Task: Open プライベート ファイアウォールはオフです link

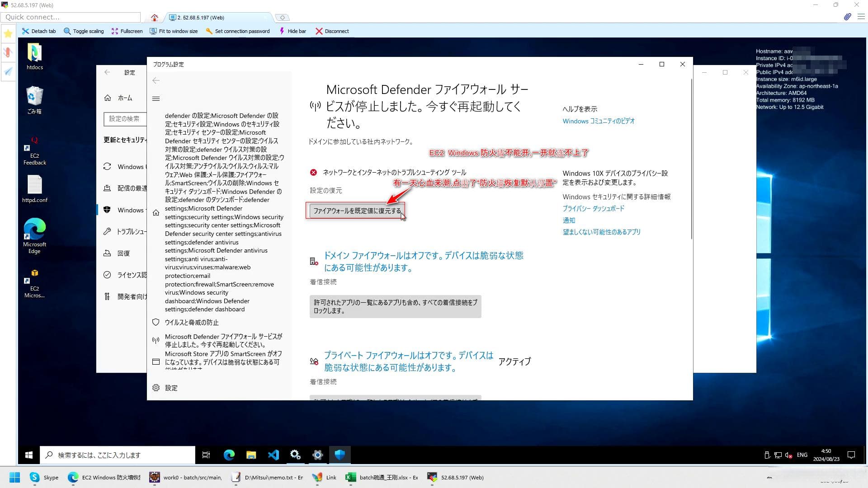Action: [409, 361]
